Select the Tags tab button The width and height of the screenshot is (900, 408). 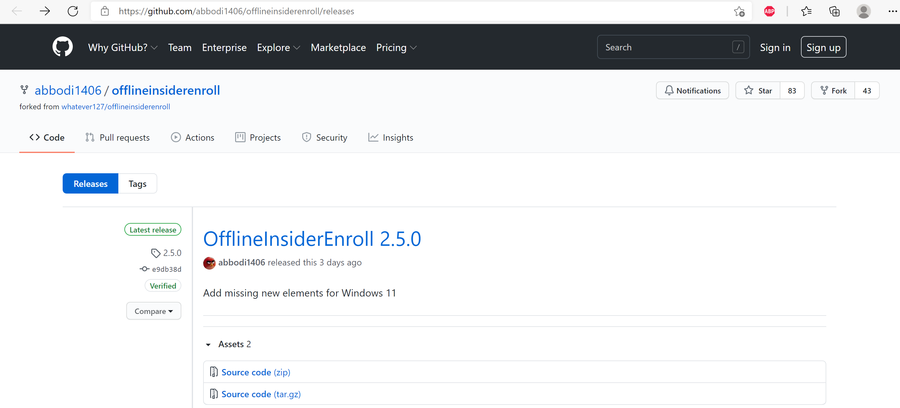pos(138,184)
